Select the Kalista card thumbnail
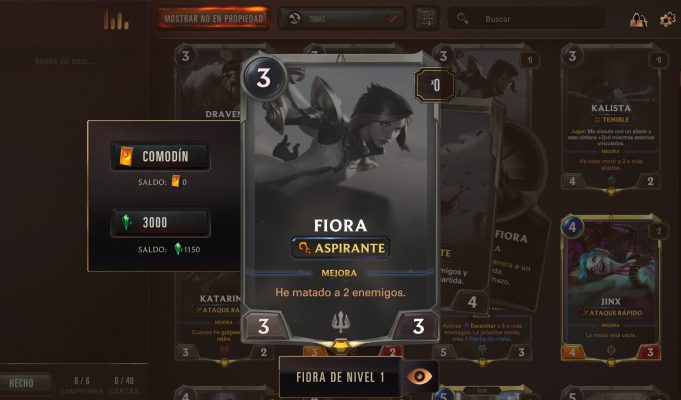Viewport: 681px width, 400px height. tap(611, 117)
